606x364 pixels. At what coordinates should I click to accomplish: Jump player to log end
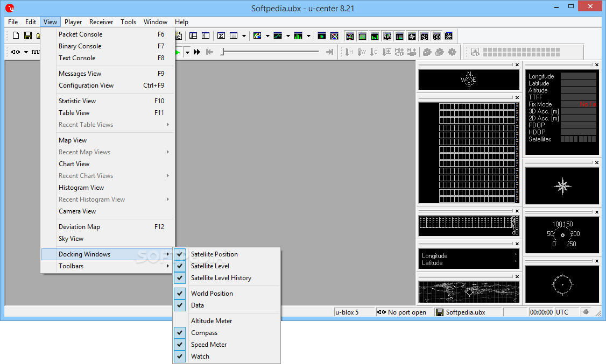329,52
